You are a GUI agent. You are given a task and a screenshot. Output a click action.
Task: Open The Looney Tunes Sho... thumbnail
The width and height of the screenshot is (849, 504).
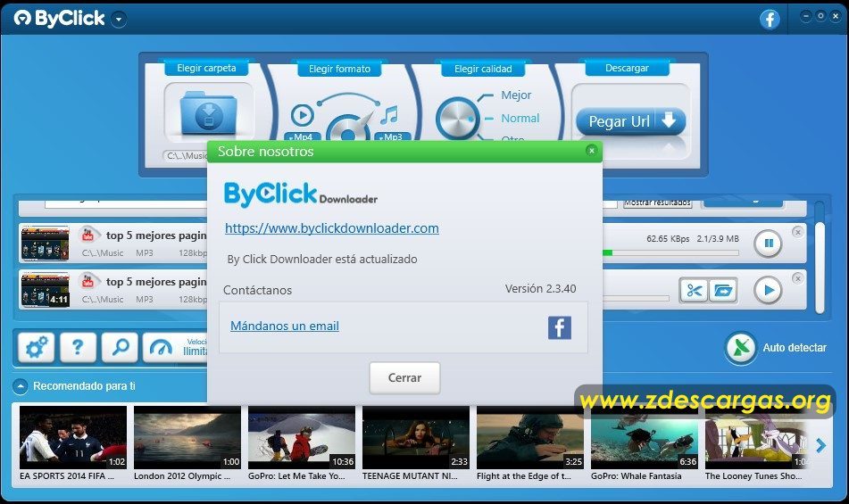coord(758,437)
